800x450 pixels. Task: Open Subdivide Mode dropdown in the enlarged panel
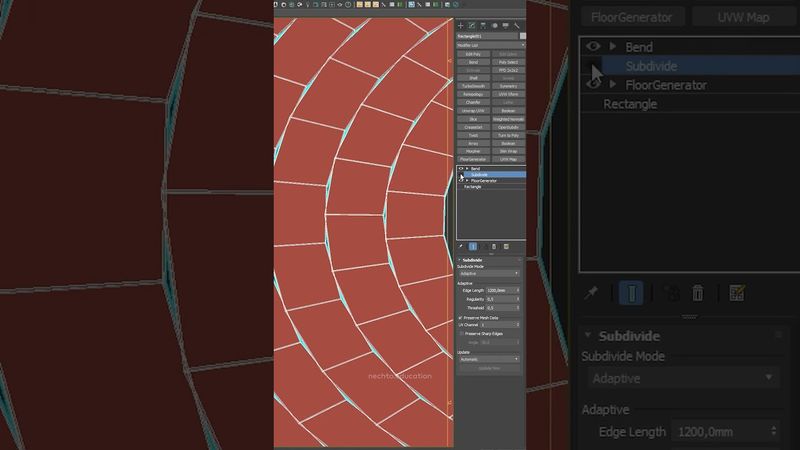(x=684, y=378)
